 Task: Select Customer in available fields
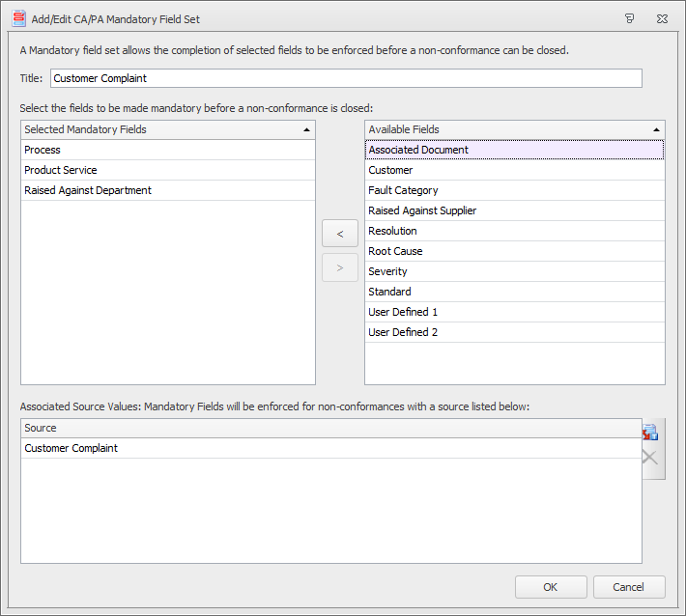514,170
